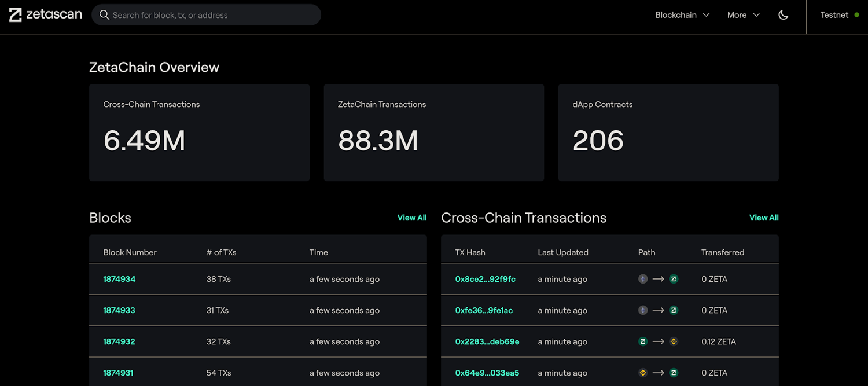Toggle dark mode with the moon icon
Screen dimensions: 868x386
(783, 14)
